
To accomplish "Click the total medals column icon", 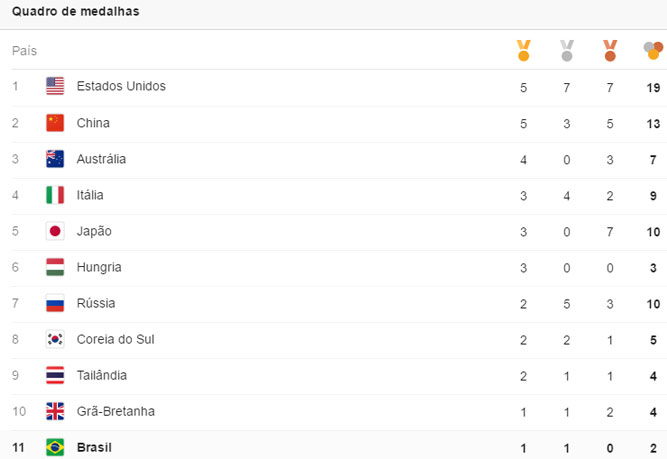I will pos(653,49).
